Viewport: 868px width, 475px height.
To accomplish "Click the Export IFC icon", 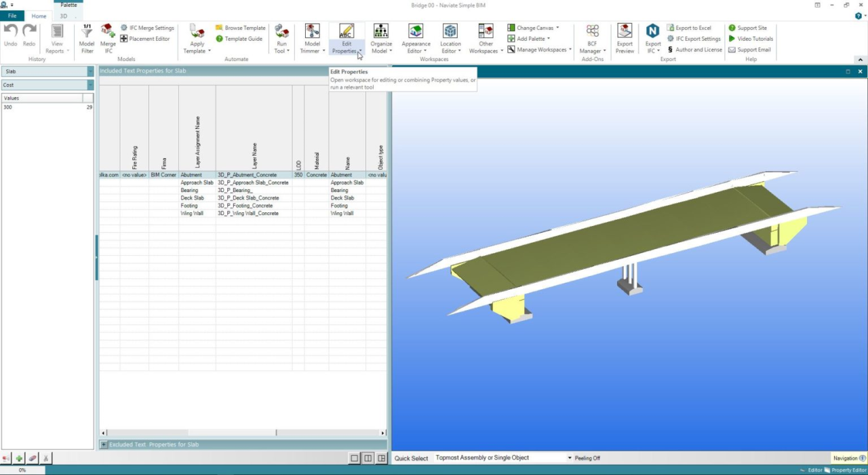I will [652, 37].
